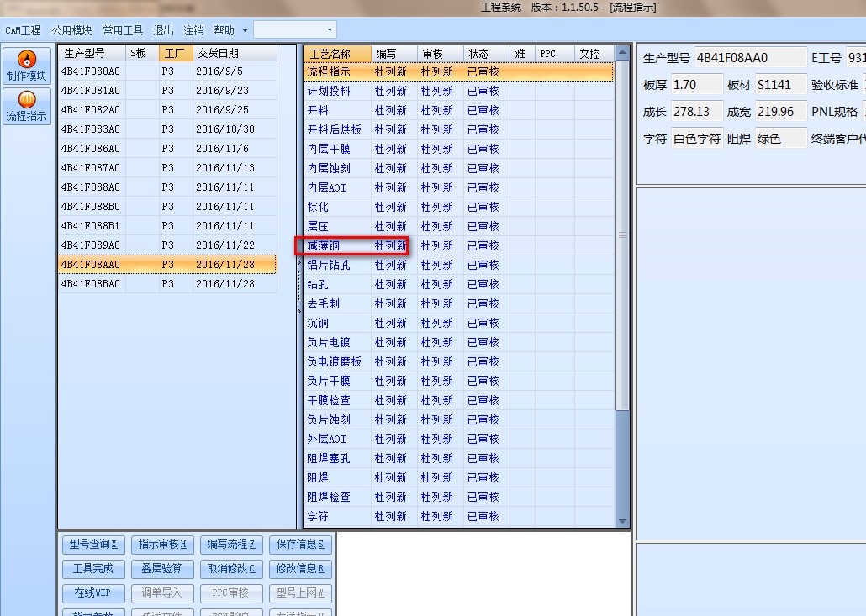The image size is (866, 616).
Task: Click the 取消修改C button
Action: click(231, 569)
